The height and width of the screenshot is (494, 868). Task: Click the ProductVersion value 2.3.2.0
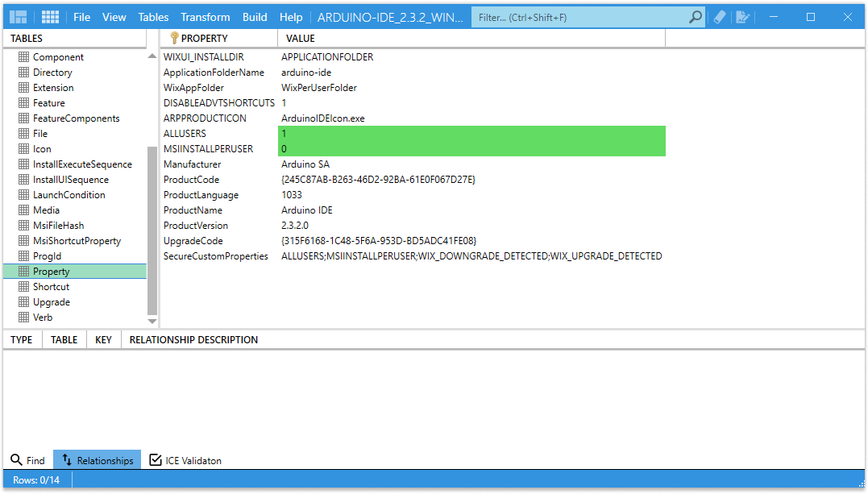[295, 226]
